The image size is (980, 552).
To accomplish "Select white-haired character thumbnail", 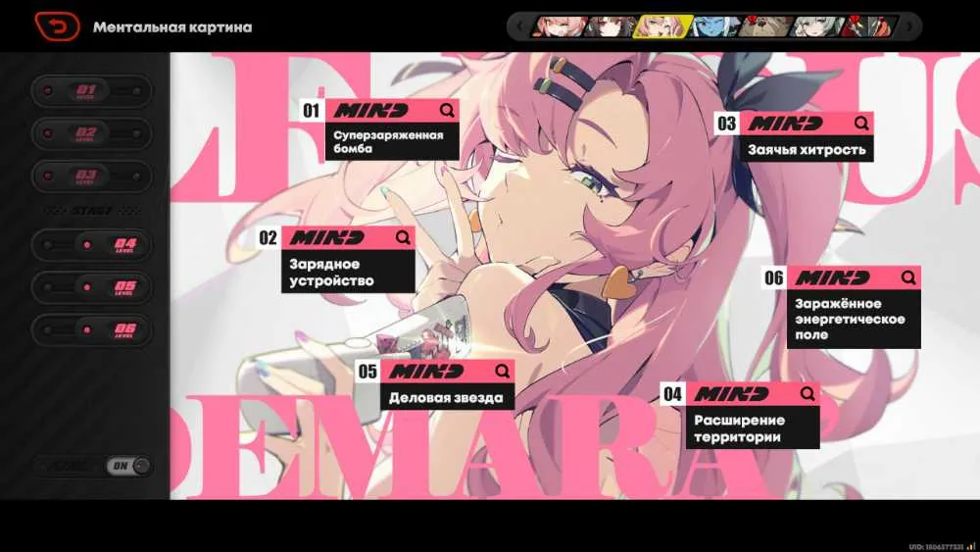I will point(817,26).
